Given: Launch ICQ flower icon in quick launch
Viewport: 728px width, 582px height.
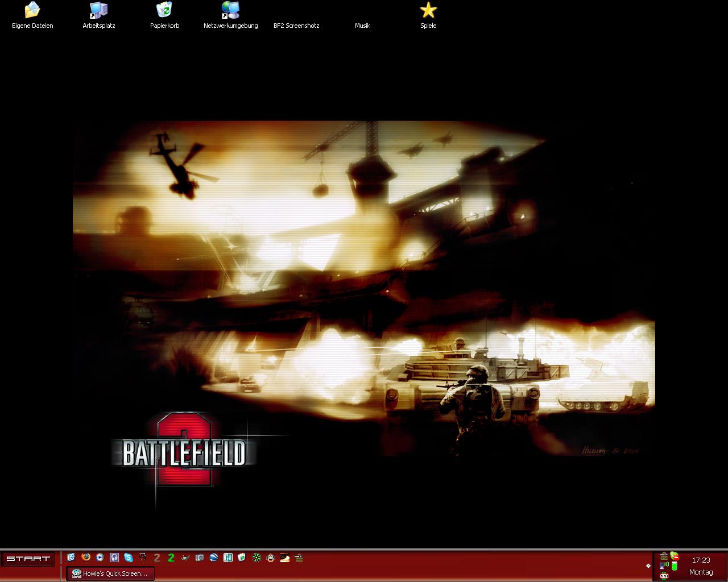Looking at the screenshot, I should tap(257, 558).
